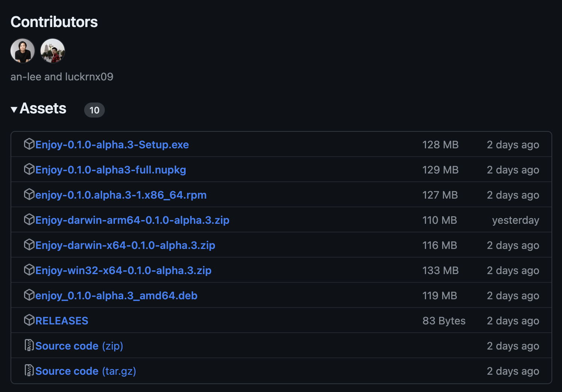This screenshot has width=562, height=392.
Task: Download Enjoy-darwin-arm64 zip archive
Action: click(x=132, y=220)
